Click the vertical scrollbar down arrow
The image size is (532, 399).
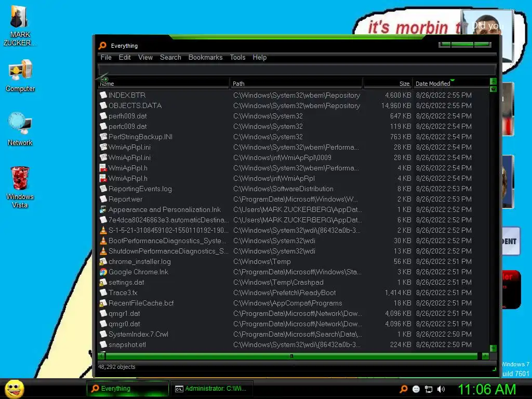coord(494,349)
